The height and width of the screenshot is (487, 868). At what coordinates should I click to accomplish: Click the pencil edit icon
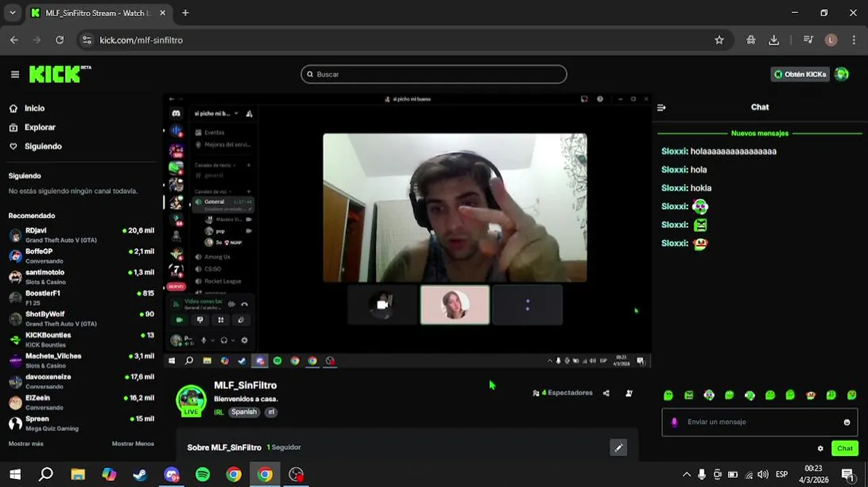click(619, 448)
